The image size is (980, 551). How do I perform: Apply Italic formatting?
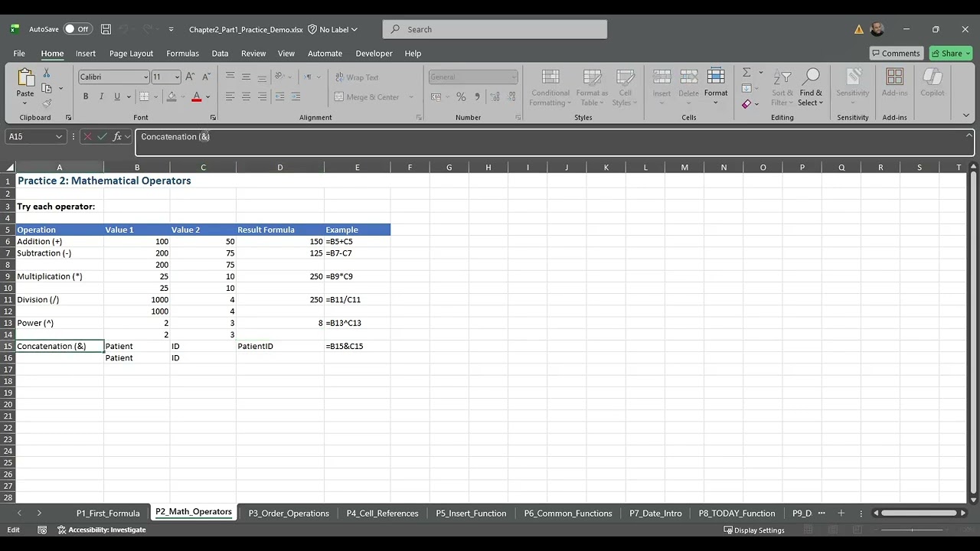coord(101,96)
